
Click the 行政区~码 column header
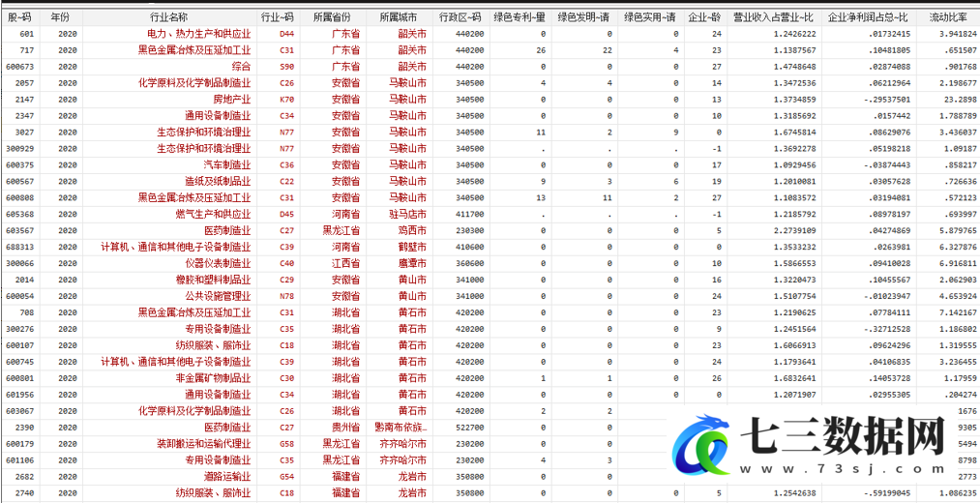(x=460, y=16)
